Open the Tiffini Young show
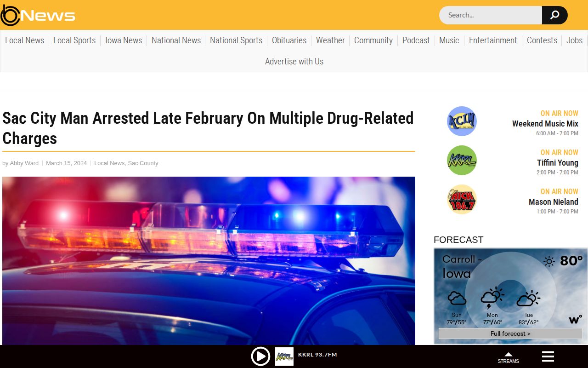Image resolution: width=588 pixels, height=368 pixels. [x=557, y=163]
